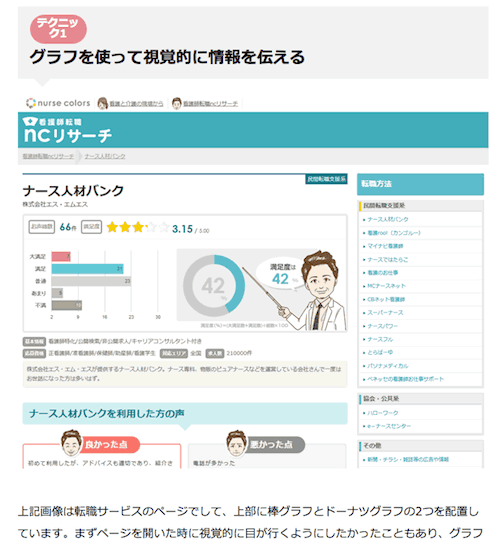Click the 看護師転職ncリサーチ breadcrumb link

[48, 156]
